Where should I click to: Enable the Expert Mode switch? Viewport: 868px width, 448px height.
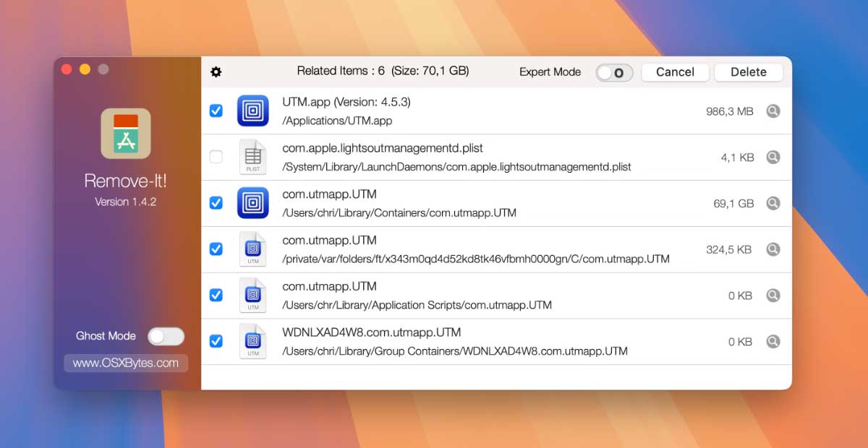[614, 72]
